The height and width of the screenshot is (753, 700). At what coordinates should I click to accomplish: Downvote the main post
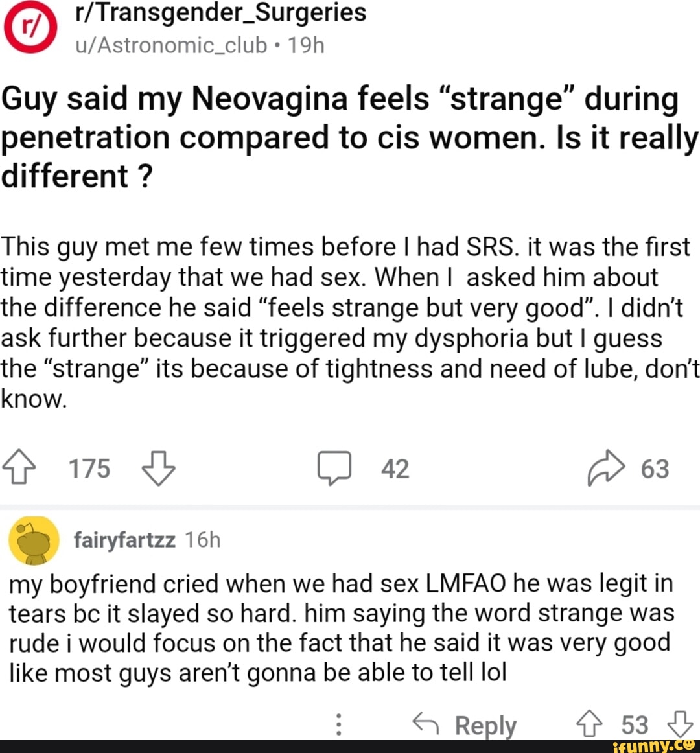[x=159, y=469]
